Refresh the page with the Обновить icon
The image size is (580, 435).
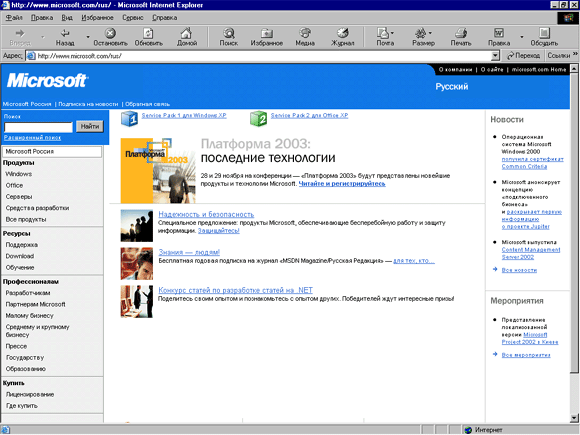[x=148, y=33]
